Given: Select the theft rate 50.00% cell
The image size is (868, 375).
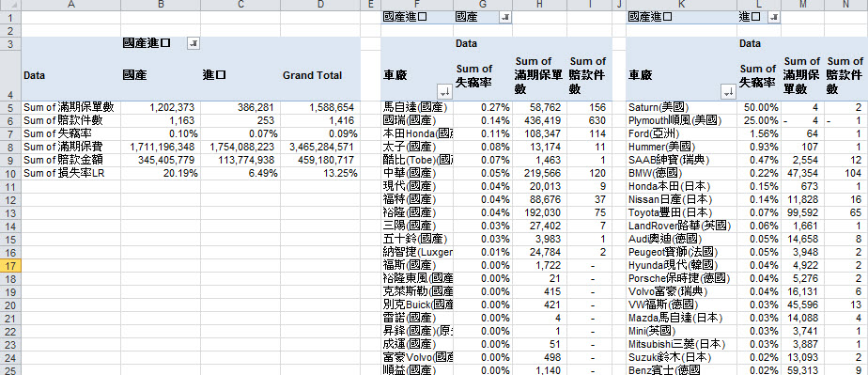Looking at the screenshot, I should point(759,107).
